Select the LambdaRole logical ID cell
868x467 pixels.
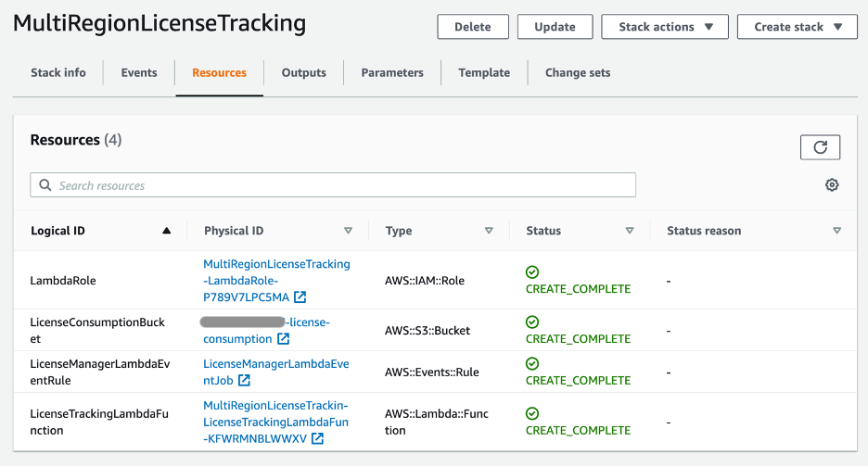(x=62, y=281)
